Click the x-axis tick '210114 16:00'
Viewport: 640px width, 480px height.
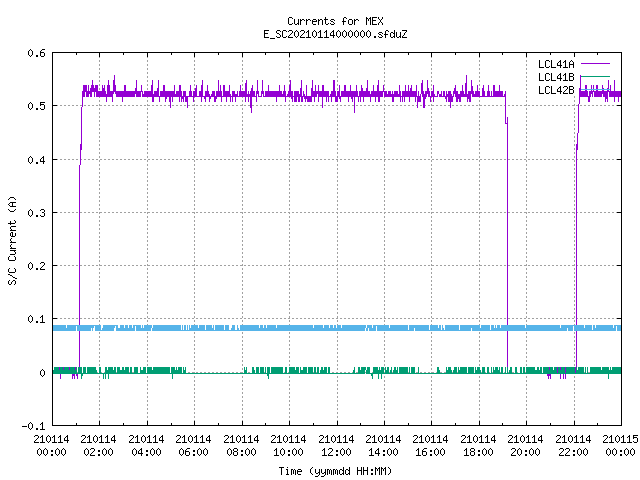pos(430,446)
